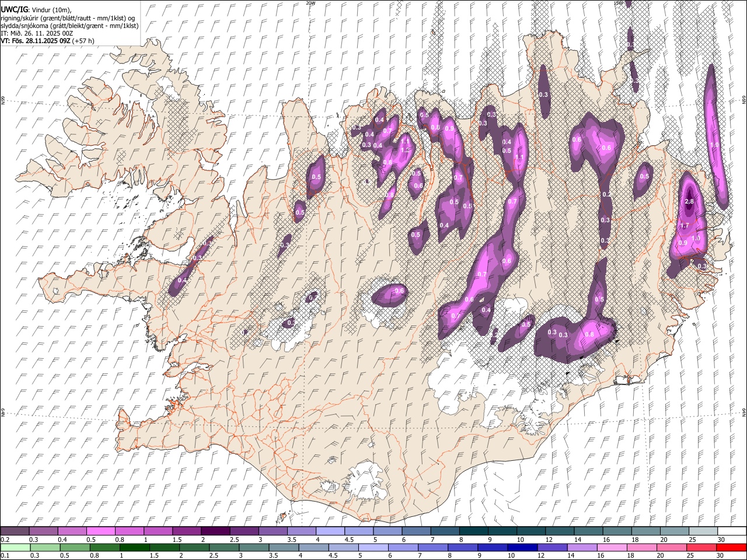This screenshot has height=560, width=747.
Task: Select the deep blue 10 swatch, bottom legend row
Action: coord(522,547)
